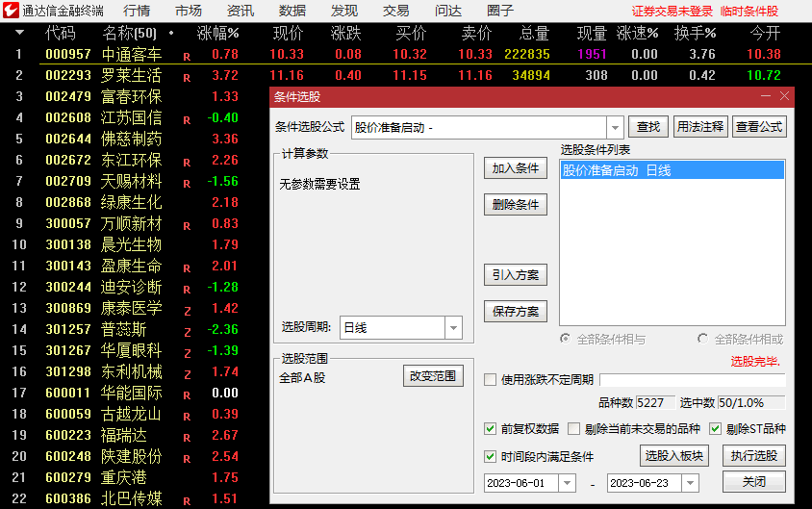This screenshot has width=812, height=509.
Task: Click the 删除条件 button
Action: (x=516, y=205)
